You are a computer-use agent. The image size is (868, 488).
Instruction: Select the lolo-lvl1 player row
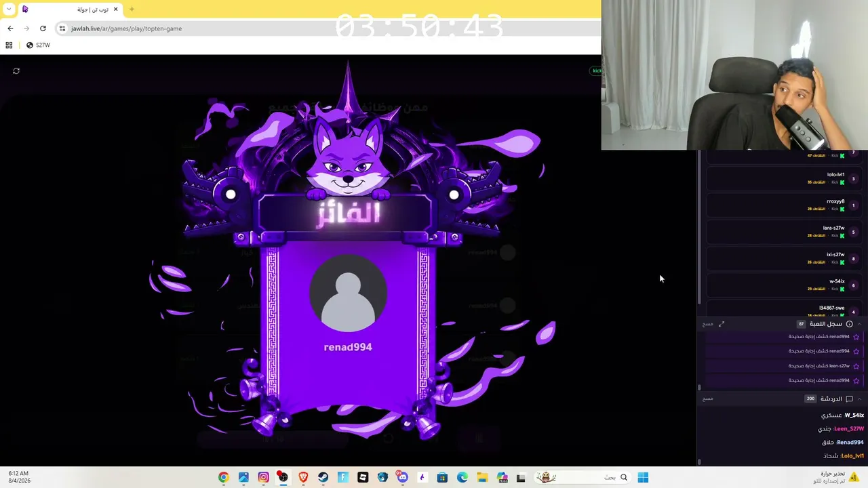click(x=784, y=178)
